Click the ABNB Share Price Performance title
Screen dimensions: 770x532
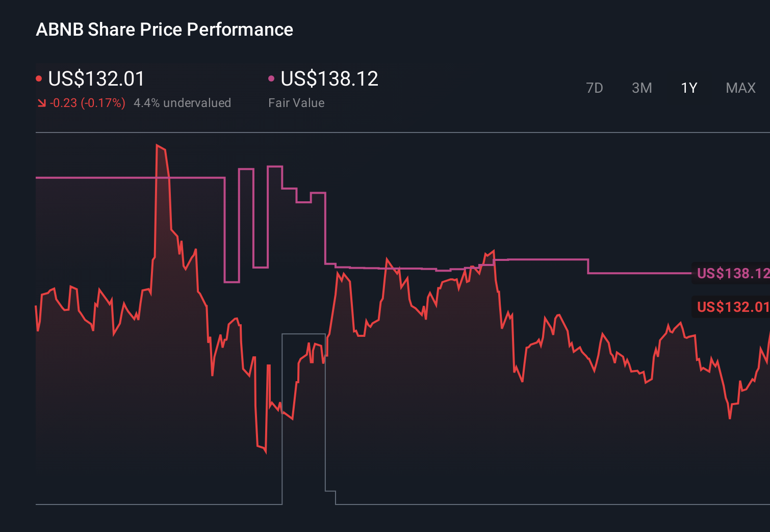164,30
